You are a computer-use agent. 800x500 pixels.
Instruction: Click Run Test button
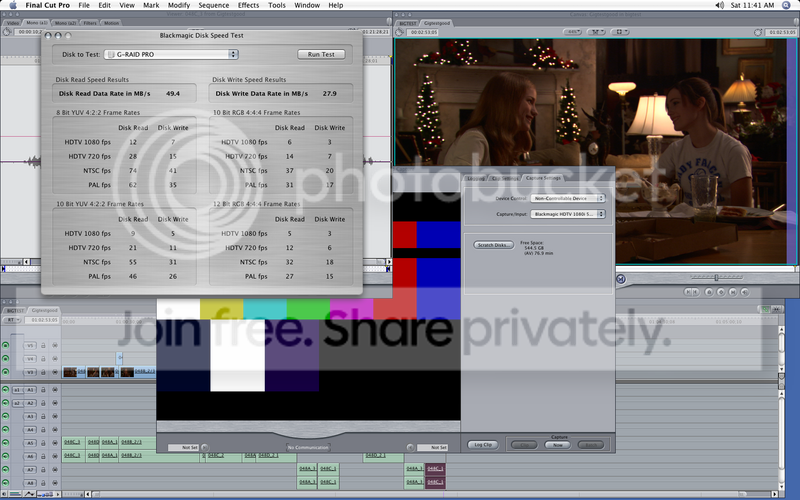[321, 54]
